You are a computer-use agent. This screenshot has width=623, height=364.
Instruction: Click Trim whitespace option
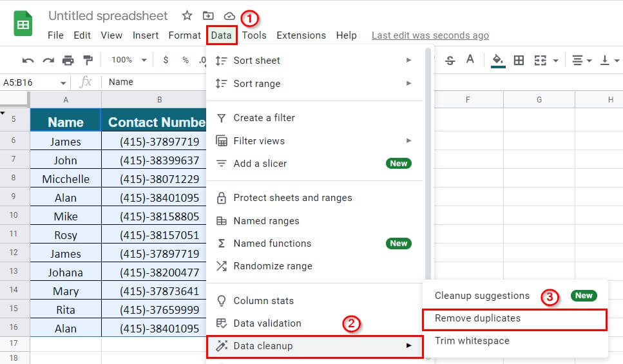(472, 341)
